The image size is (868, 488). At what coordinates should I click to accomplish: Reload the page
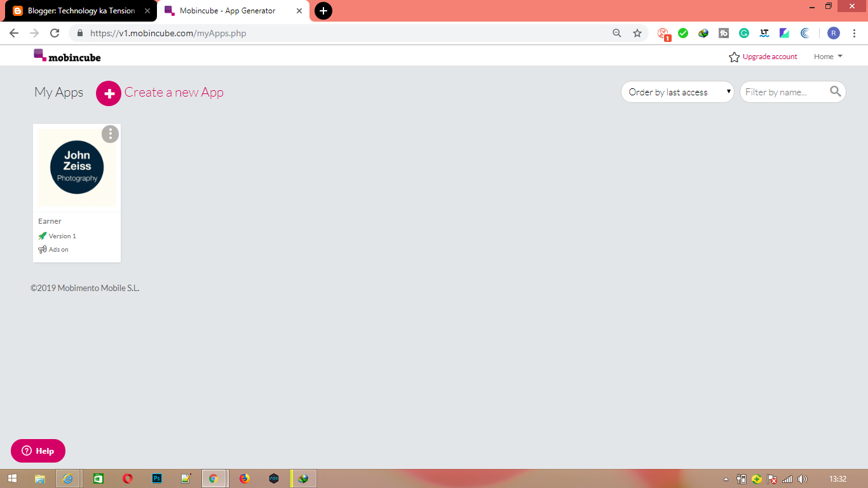pyautogui.click(x=55, y=34)
